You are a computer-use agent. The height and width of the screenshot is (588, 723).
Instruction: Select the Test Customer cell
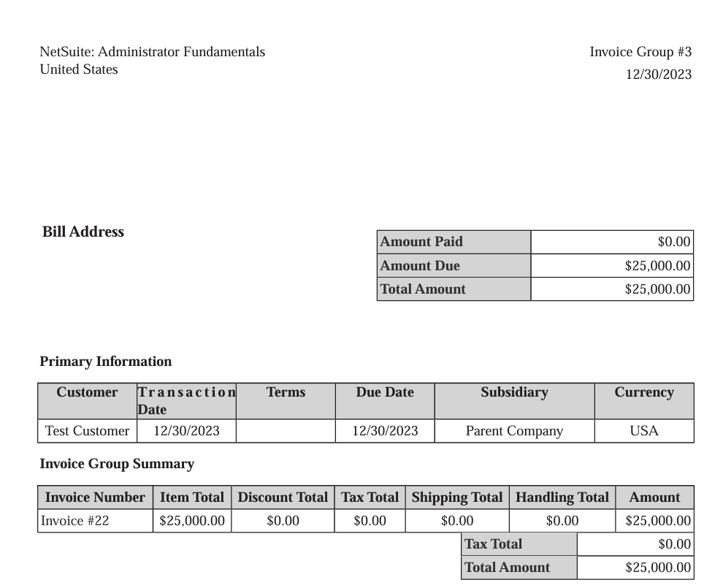pyautogui.click(x=87, y=431)
